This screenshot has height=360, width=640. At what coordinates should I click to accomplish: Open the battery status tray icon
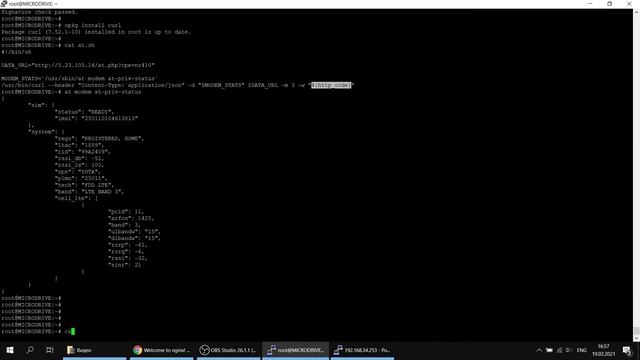point(549,350)
